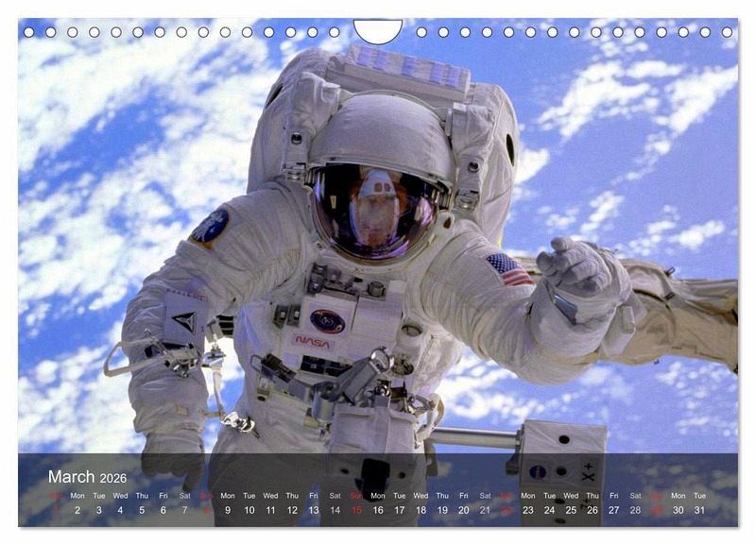This screenshot has width=756, height=545.
Task: Click the Mon label above date 2
Action: click(x=77, y=496)
